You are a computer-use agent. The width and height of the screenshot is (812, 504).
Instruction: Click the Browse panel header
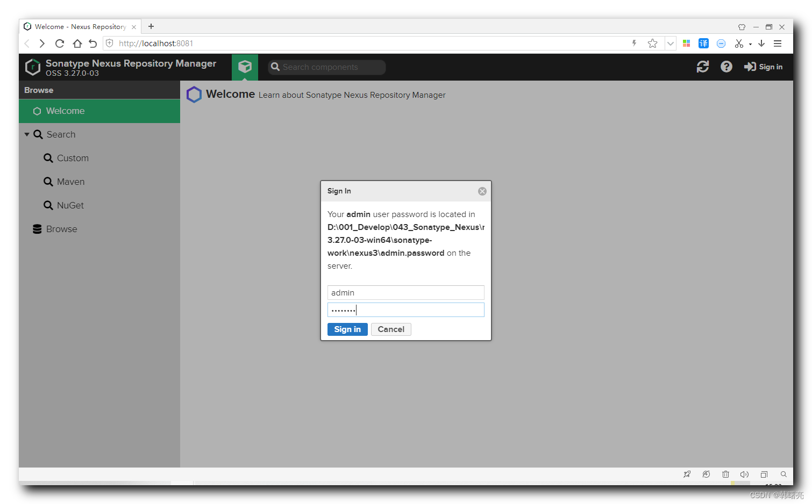click(99, 90)
